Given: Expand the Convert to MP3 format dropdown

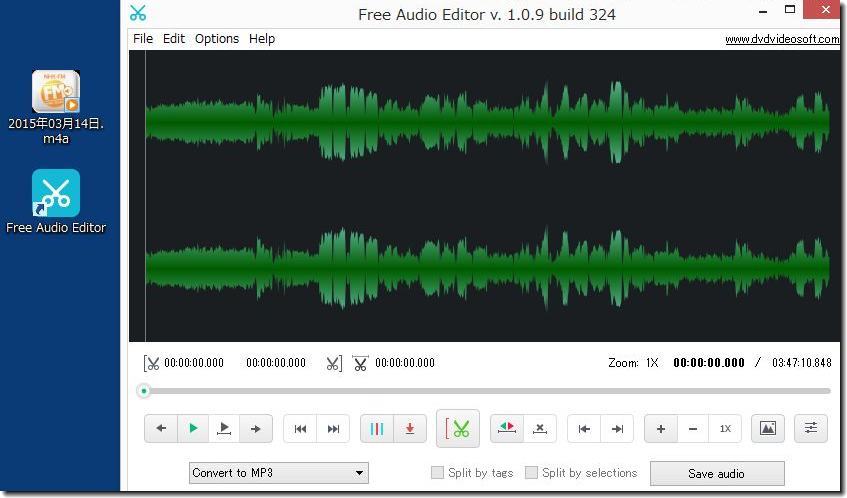Looking at the screenshot, I should point(279,473).
